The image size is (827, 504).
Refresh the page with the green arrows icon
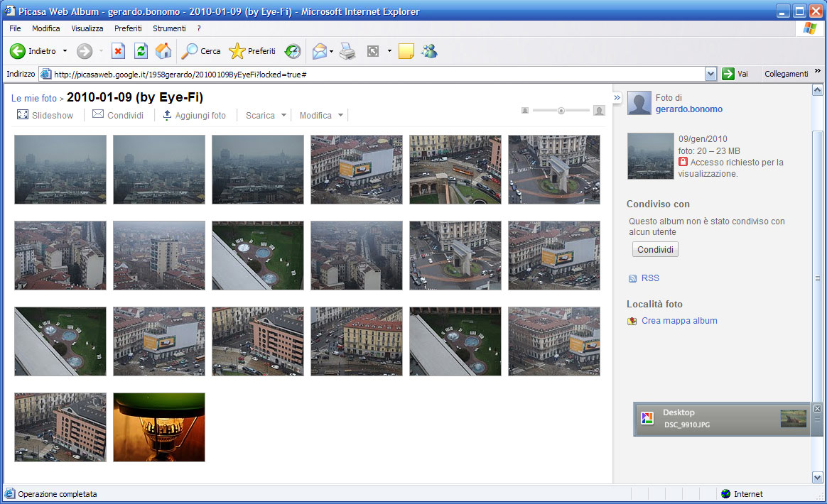(x=141, y=51)
